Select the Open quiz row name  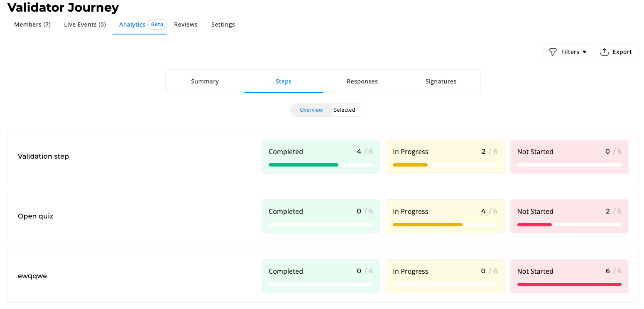coord(36,216)
